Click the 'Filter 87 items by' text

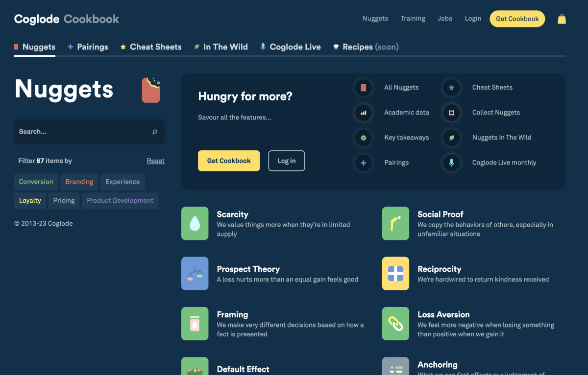(45, 161)
